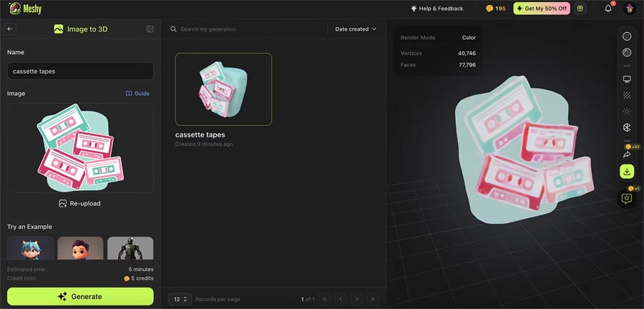Click the share arrow icon
This screenshot has width=644, height=309.
(x=627, y=154)
